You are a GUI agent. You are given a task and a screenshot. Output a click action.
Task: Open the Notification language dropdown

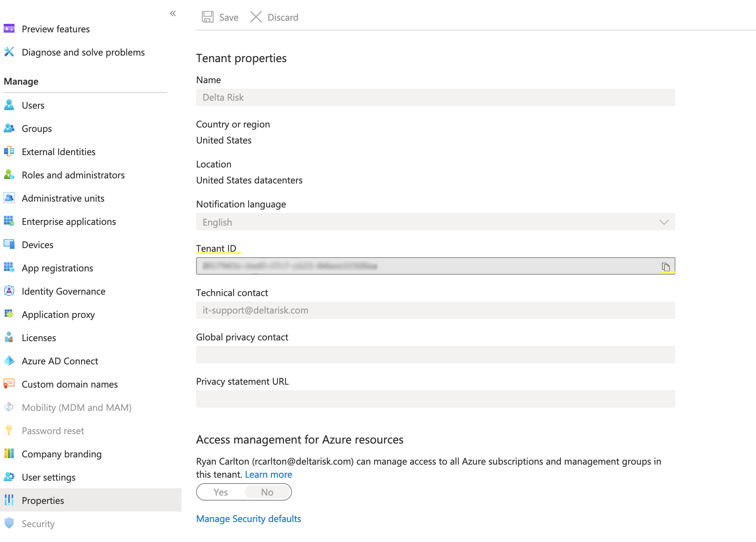435,222
